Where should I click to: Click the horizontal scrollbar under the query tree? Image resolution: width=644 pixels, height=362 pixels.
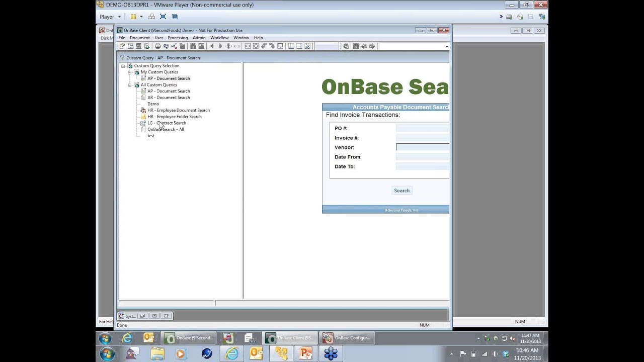[x=166, y=303]
